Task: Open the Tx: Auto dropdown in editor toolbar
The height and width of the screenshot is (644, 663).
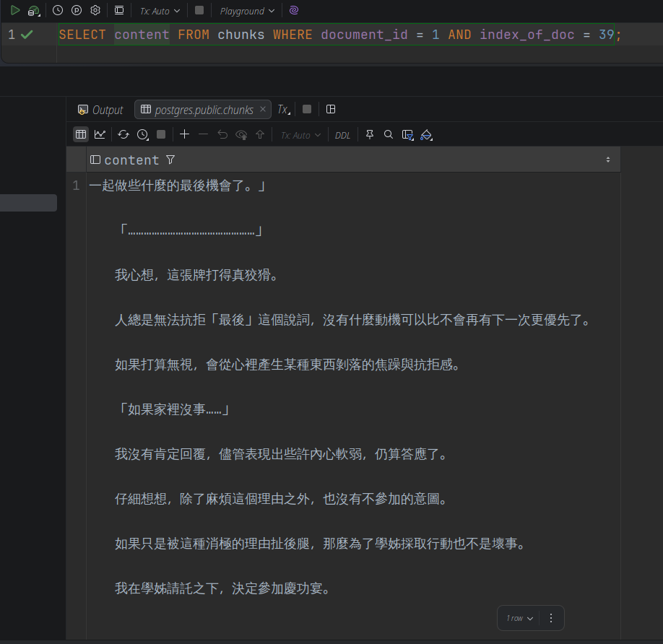Action: pyautogui.click(x=160, y=11)
